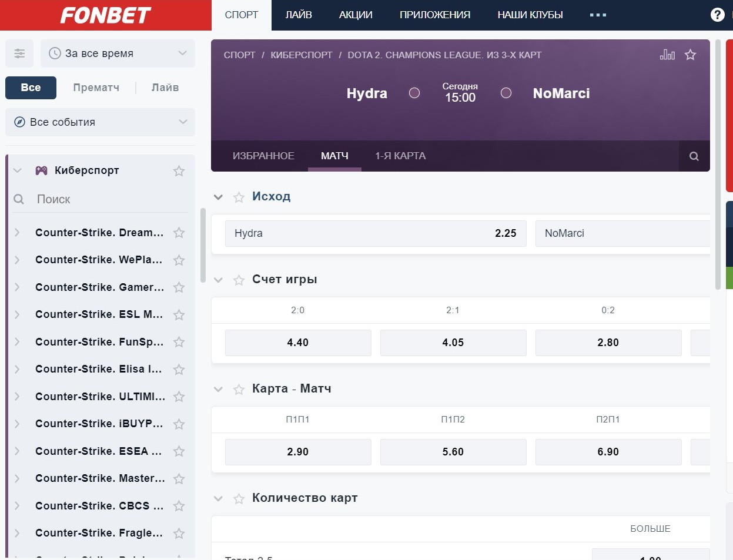Collapse the Карта - Матч market section
This screenshot has height=560, width=733.
tap(218, 390)
